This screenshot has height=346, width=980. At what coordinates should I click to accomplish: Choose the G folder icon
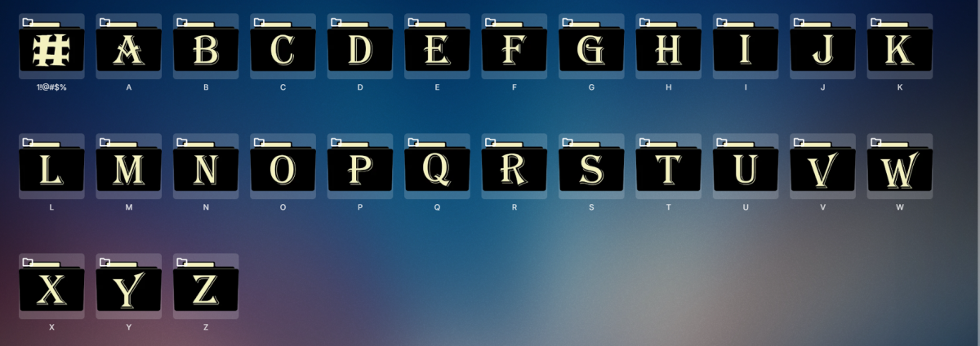click(592, 46)
